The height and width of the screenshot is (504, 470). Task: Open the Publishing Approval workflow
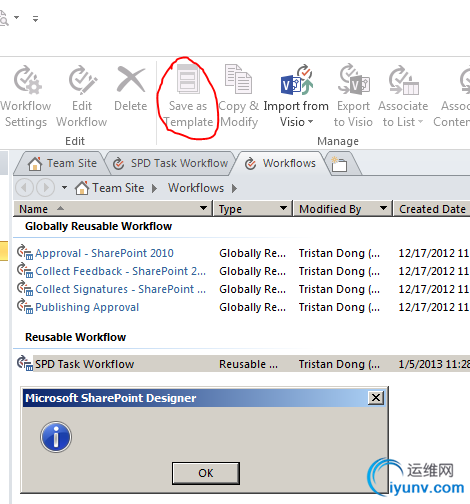tap(87, 307)
